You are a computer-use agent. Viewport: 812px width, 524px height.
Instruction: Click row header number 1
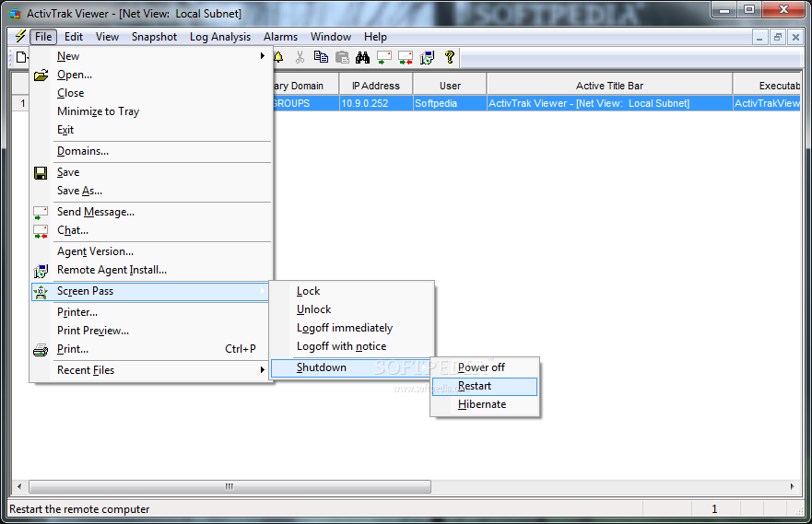pyautogui.click(x=20, y=103)
